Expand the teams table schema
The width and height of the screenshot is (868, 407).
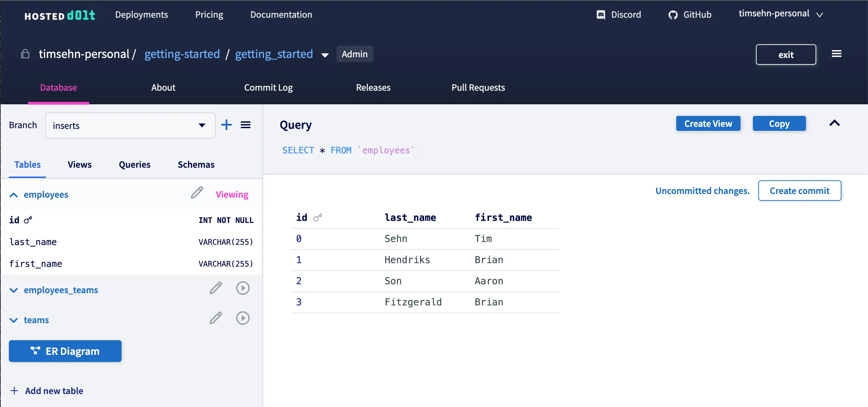click(x=14, y=320)
